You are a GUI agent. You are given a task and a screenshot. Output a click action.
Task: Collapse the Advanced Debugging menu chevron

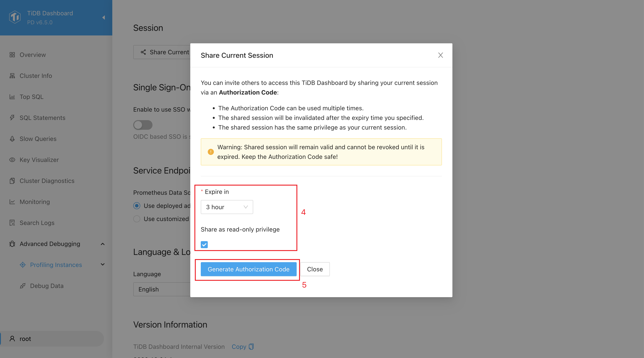point(102,244)
